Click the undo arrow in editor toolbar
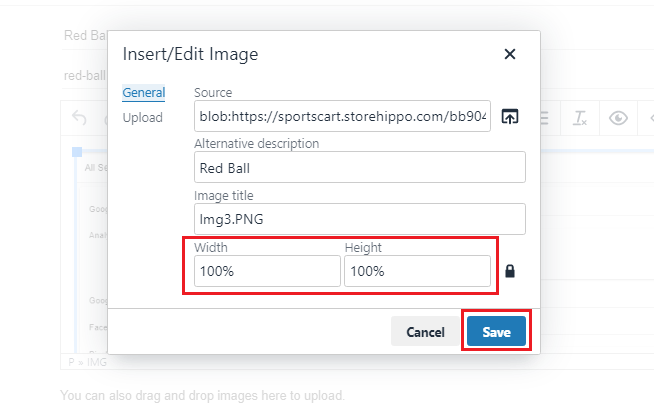This screenshot has height=406, width=654. click(x=79, y=118)
